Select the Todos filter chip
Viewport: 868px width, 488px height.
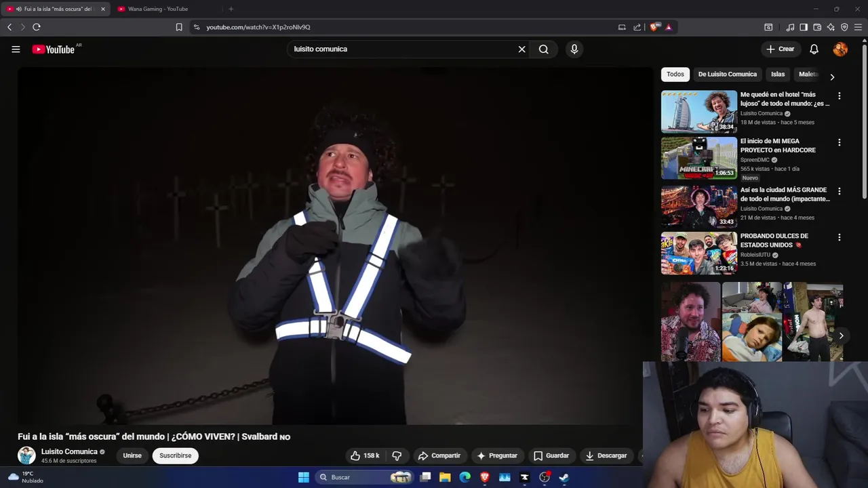(675, 75)
